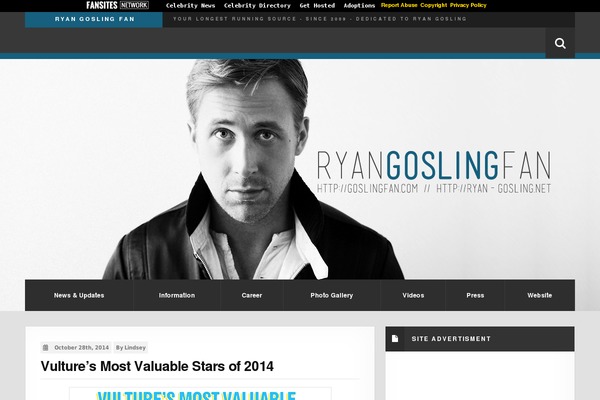Open the Career menu item
600x400 pixels.
pyautogui.click(x=251, y=295)
